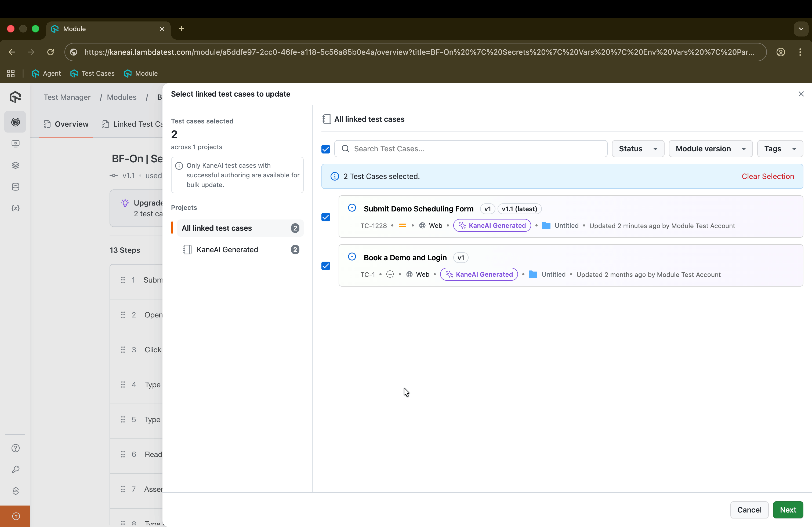Click the variables curly-brace sidebar icon
The image size is (812, 527).
pyautogui.click(x=15, y=208)
